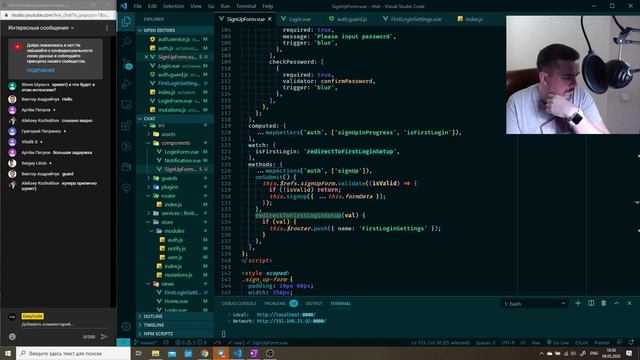
Task: Open notify.js in store modules
Action: click(x=177, y=248)
